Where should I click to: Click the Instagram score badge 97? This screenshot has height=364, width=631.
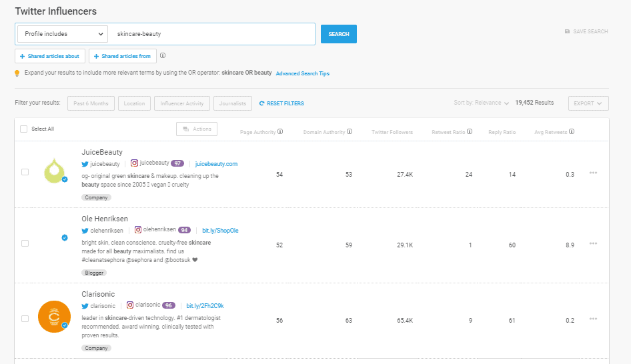177,163
